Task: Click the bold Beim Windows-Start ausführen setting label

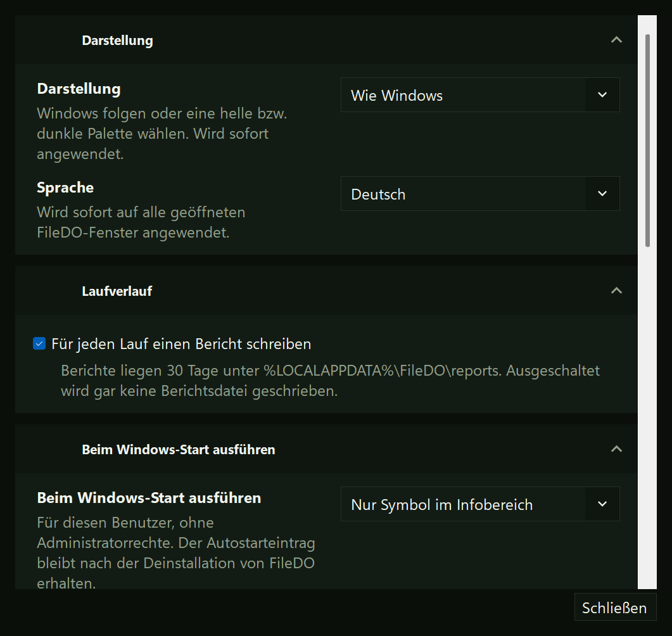Action: point(149,498)
